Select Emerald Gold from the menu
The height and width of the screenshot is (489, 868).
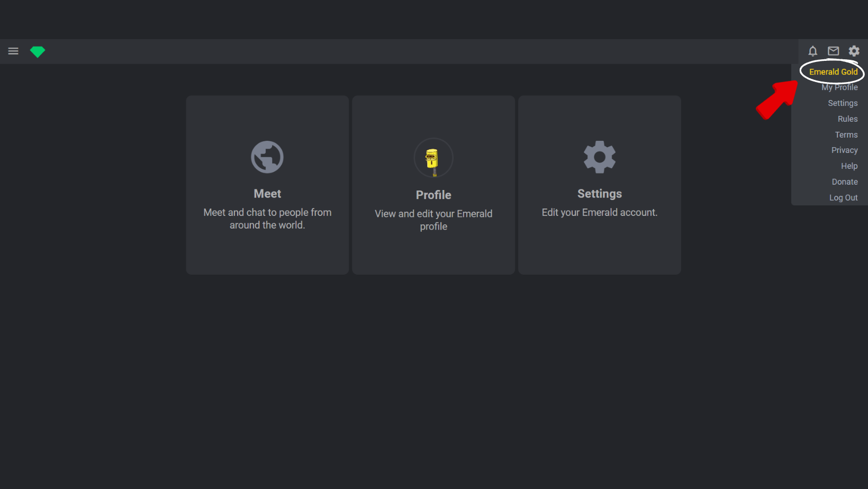[x=833, y=72]
